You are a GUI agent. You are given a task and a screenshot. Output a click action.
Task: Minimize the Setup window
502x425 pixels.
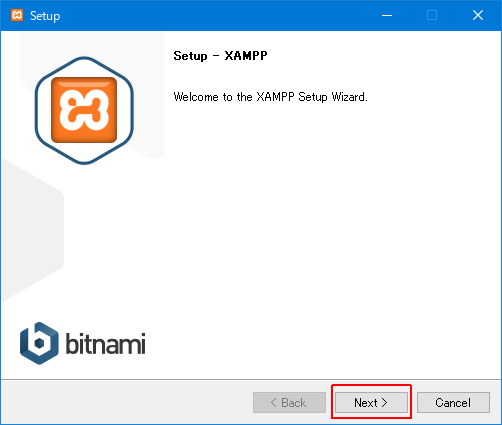pos(387,15)
